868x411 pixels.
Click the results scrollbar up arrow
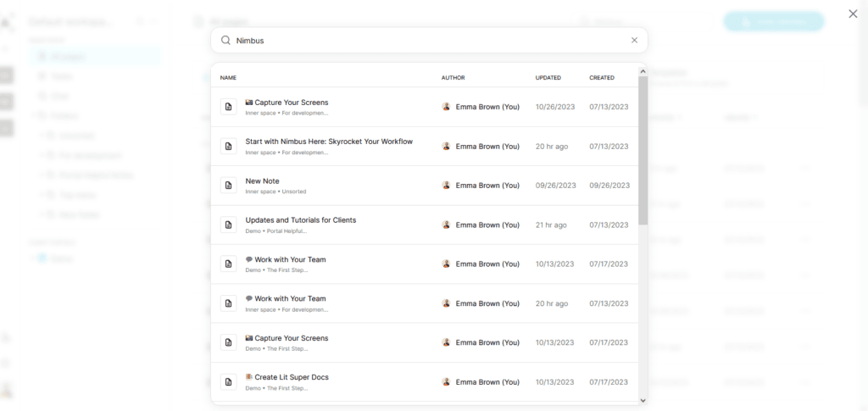[643, 72]
